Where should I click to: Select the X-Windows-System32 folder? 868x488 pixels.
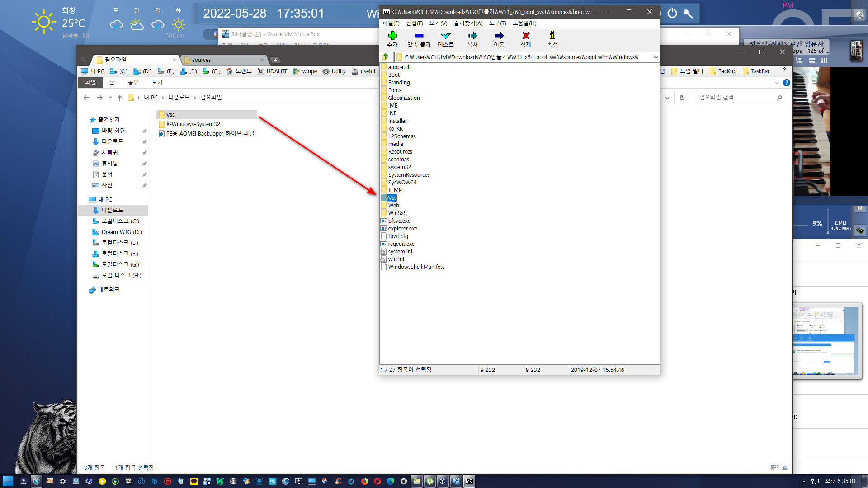[x=193, y=124]
